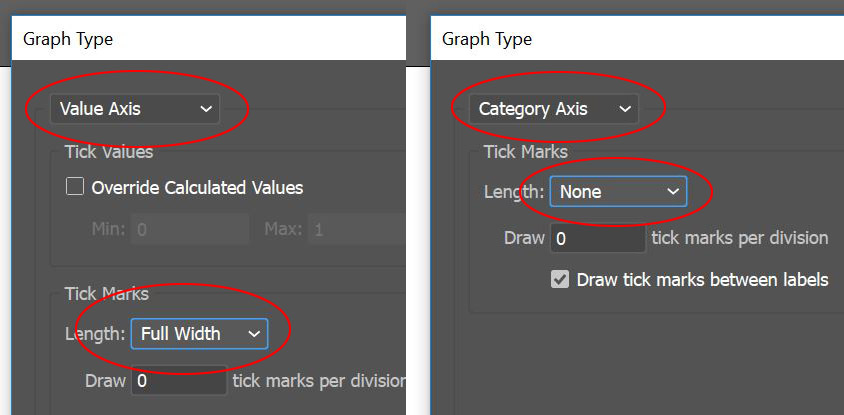Open the Value Axis dropdown
The image size is (844, 415).
[x=136, y=108]
